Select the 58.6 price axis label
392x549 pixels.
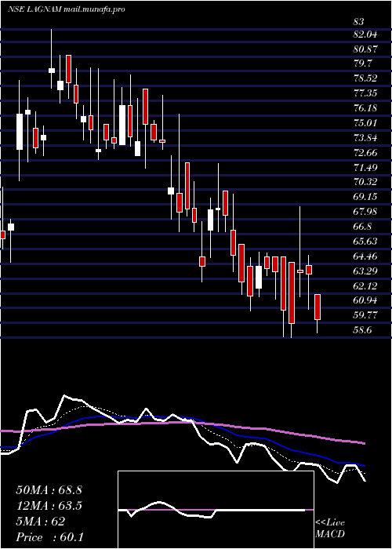point(362,330)
